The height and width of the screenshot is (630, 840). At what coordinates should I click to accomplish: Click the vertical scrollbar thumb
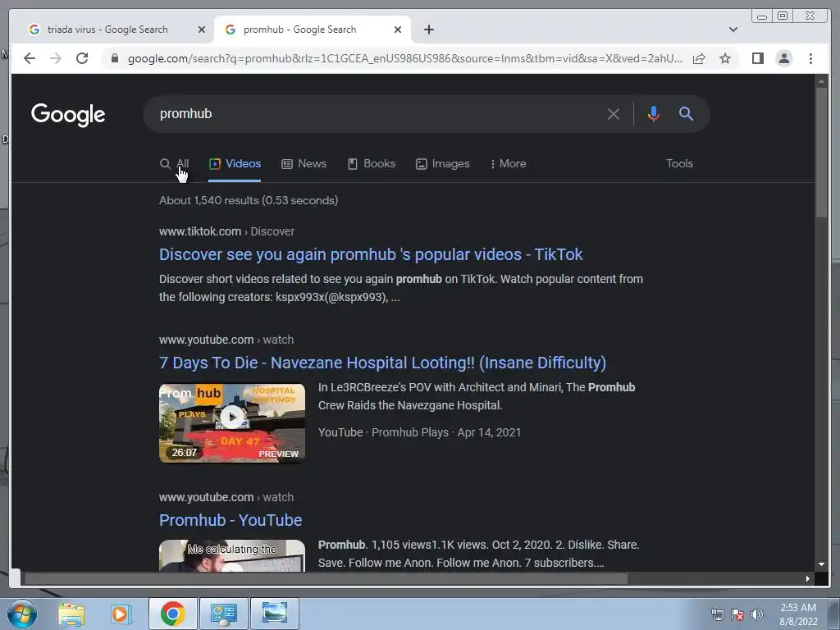[821, 152]
